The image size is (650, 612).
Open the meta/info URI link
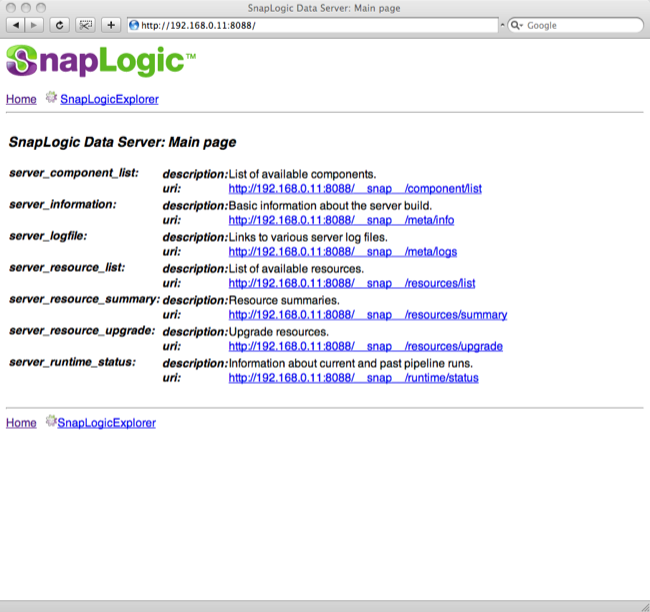tap(341, 220)
